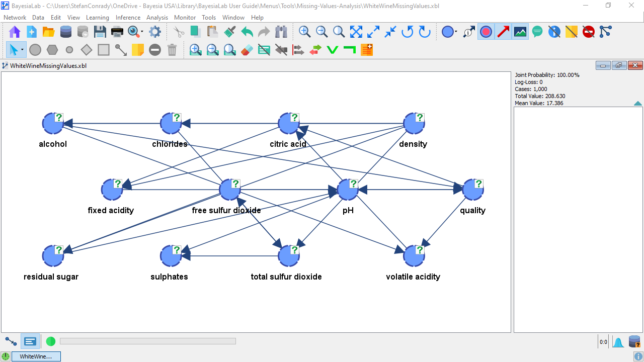Image resolution: width=644 pixels, height=362 pixels.
Task: Click the WhiteWineMissingValues.xbl document title
Action: tap(48, 66)
